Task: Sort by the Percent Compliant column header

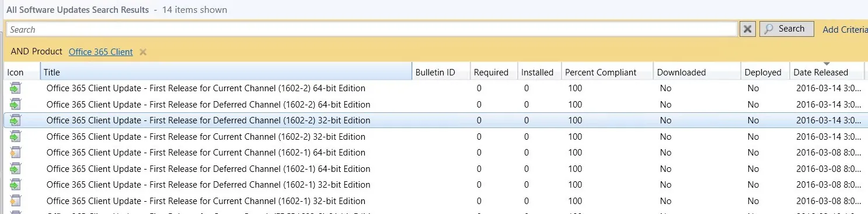Action: click(x=607, y=72)
